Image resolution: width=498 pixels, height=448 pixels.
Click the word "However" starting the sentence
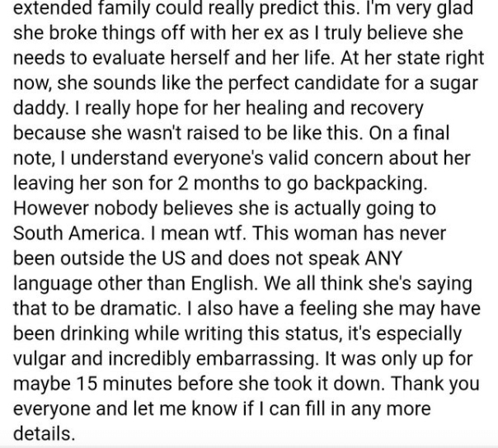click(x=51, y=208)
